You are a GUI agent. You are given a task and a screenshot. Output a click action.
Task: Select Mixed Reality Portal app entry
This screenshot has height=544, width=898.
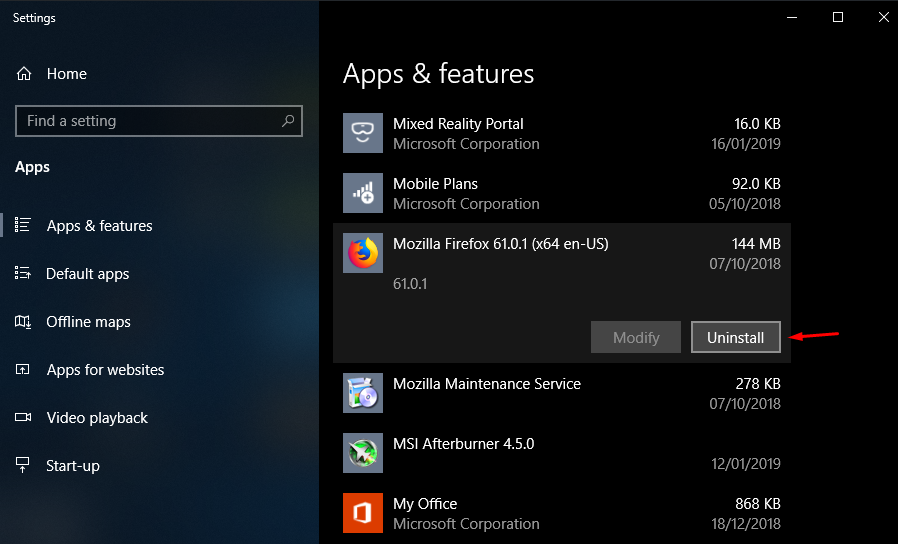562,133
